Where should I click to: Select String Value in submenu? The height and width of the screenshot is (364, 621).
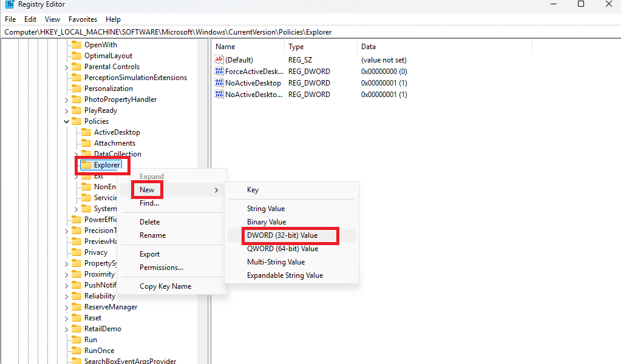point(291,209)
